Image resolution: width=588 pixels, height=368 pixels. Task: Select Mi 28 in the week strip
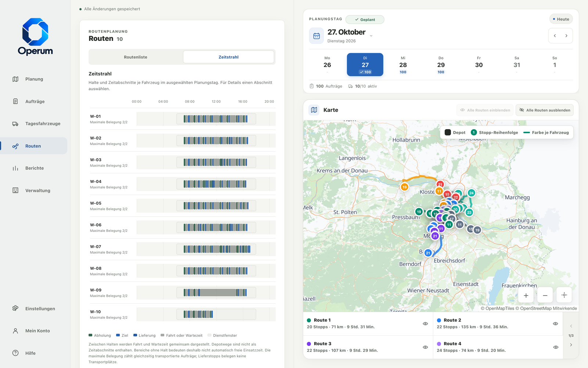(403, 65)
